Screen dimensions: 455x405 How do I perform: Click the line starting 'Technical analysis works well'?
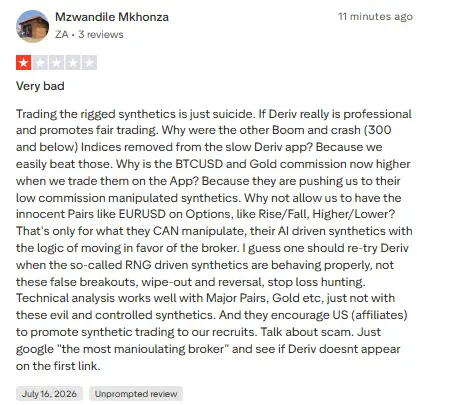205,298
